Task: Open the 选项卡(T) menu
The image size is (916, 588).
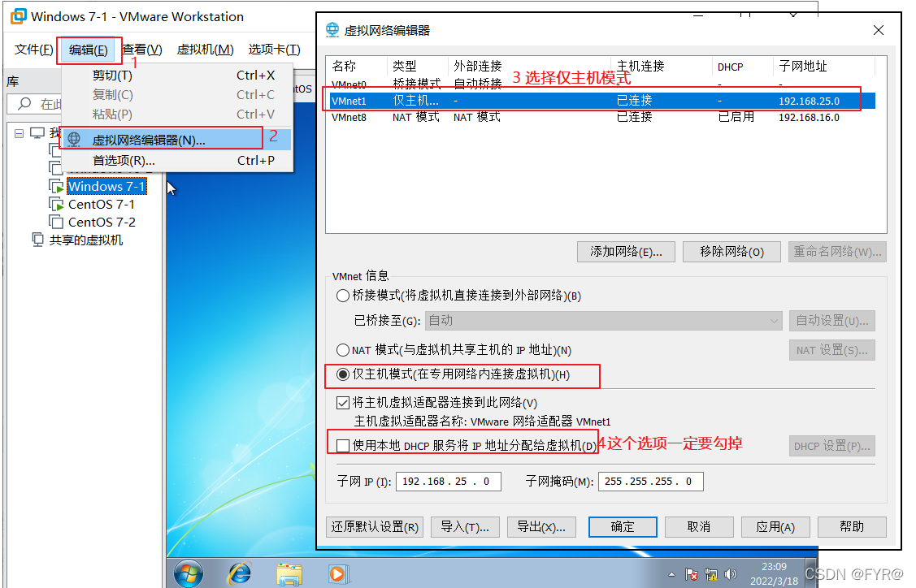Action: [x=275, y=50]
